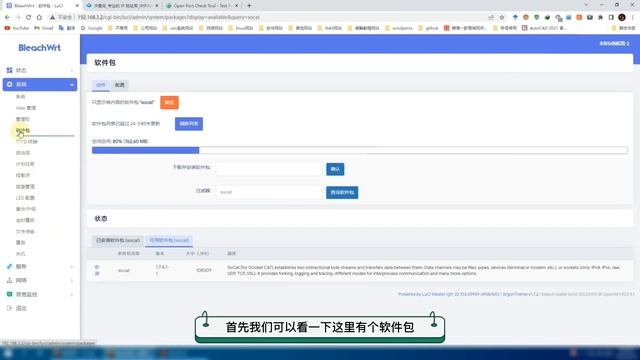This screenshot has height=360, width=640.
Task: Expand the status menu chevron
Action: click(x=72, y=71)
